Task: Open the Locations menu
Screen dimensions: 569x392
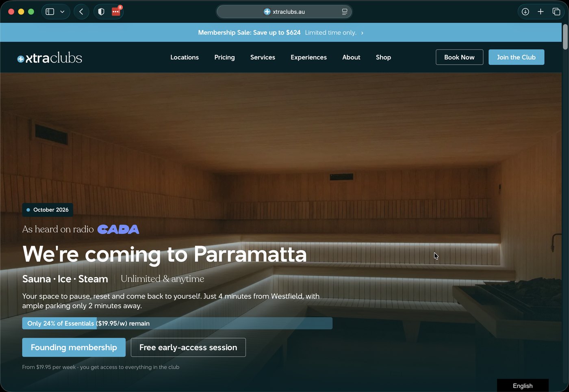Action: [x=185, y=57]
